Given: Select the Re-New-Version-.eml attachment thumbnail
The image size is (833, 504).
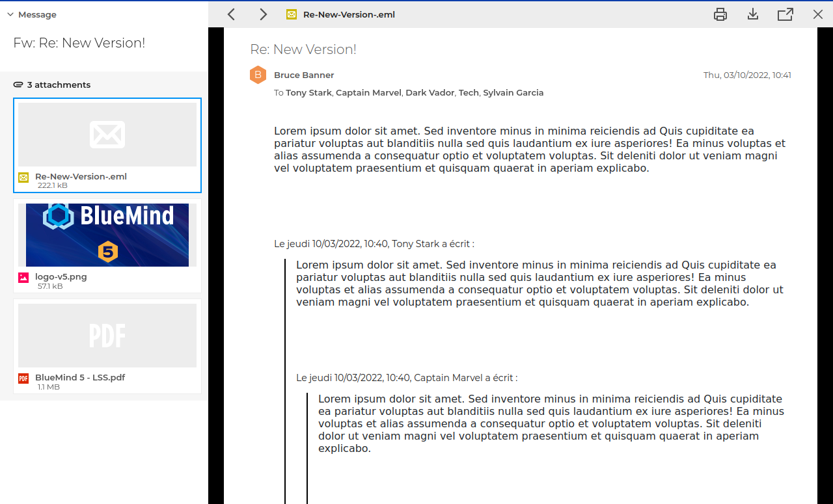Looking at the screenshot, I should pos(107,135).
